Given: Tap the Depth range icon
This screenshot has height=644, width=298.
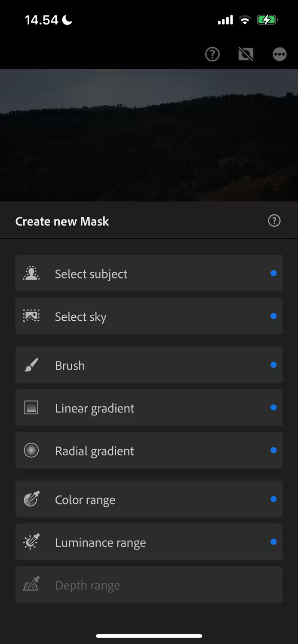Looking at the screenshot, I should click(x=31, y=585).
